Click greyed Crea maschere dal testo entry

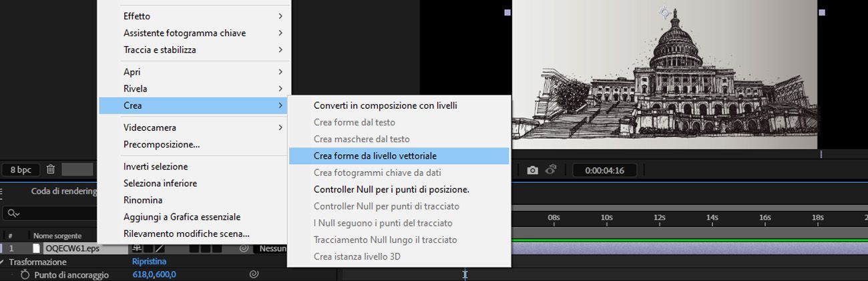[x=399, y=139]
